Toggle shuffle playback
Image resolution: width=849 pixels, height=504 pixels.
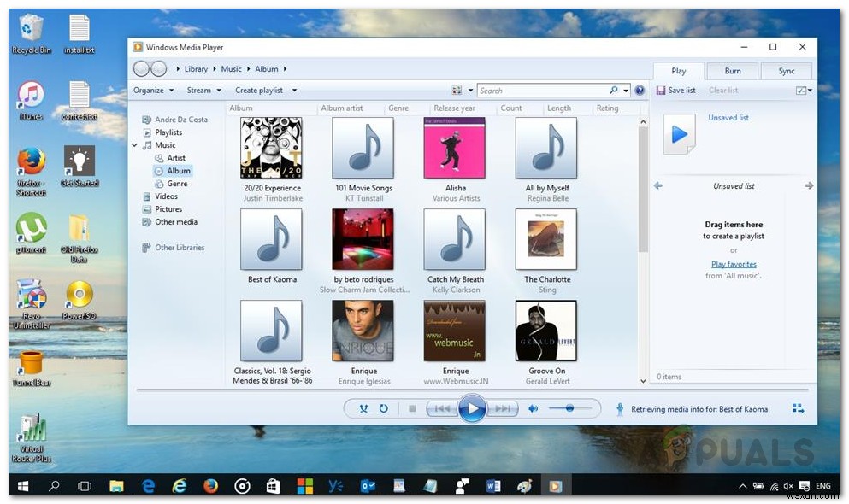point(363,408)
